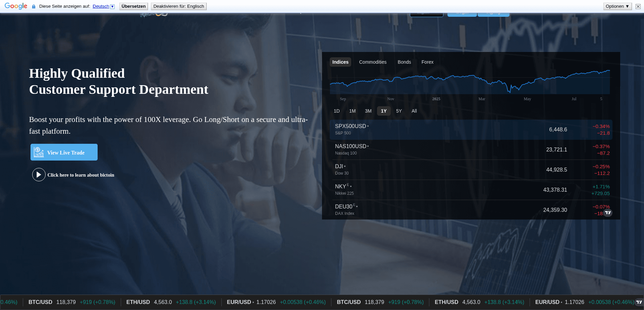Click the chart icon on View Live Trade button
Viewport: 644px width, 310px height.
click(x=39, y=152)
